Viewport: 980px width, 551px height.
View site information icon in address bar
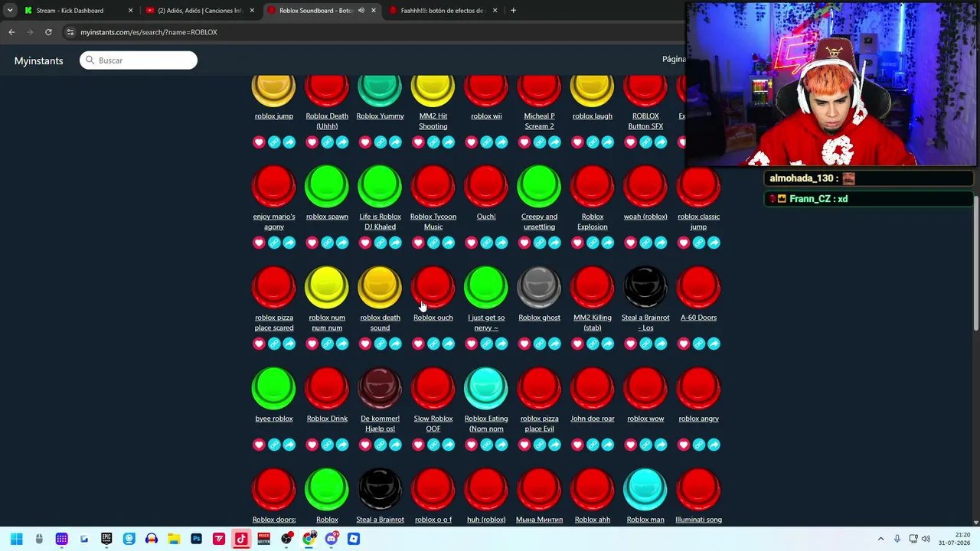pos(70,32)
